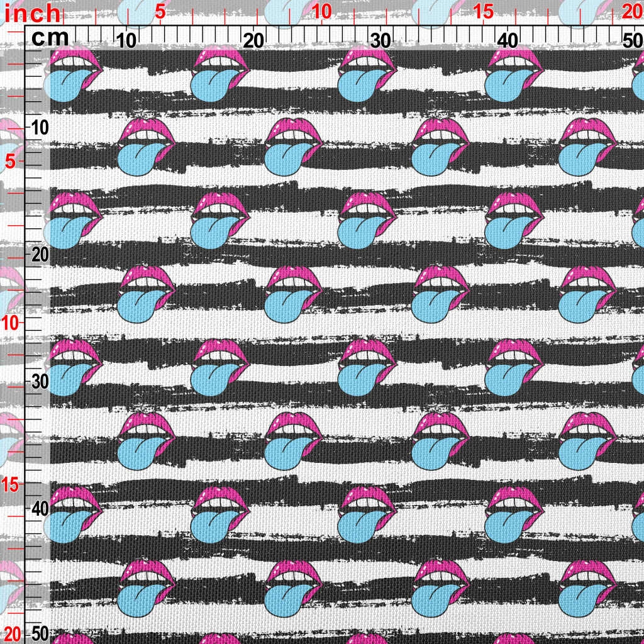Click the 30 on the left cm ruler

pyautogui.click(x=40, y=382)
